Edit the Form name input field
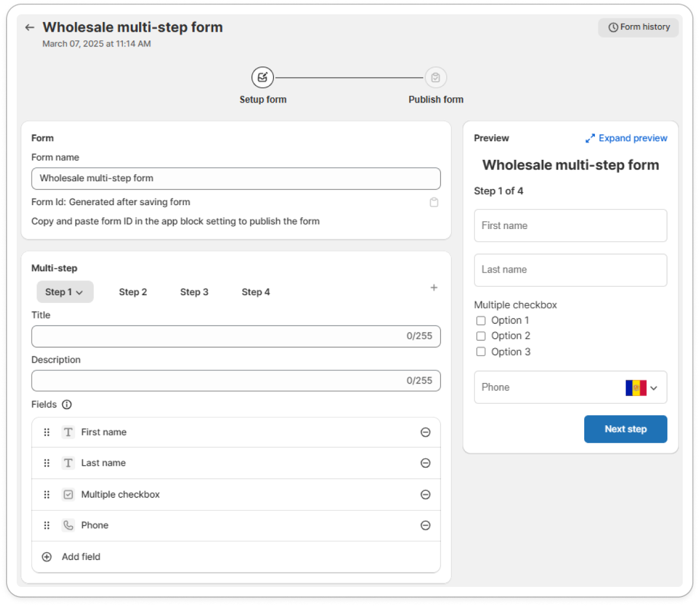700x606 pixels. point(236,178)
